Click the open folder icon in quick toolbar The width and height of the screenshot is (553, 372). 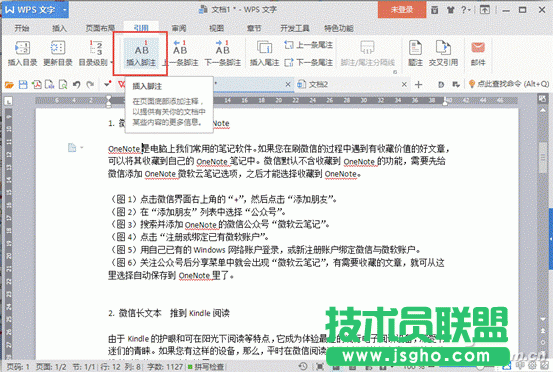9,85
